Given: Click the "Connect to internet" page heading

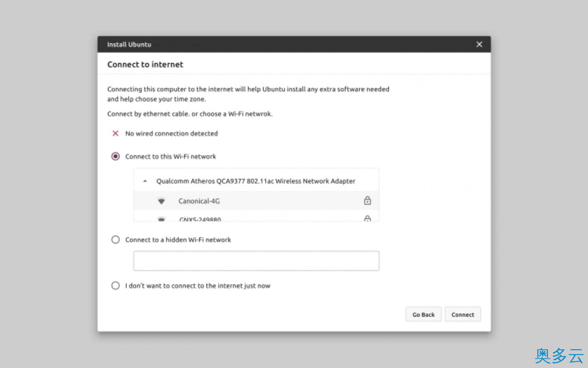Looking at the screenshot, I should point(145,64).
